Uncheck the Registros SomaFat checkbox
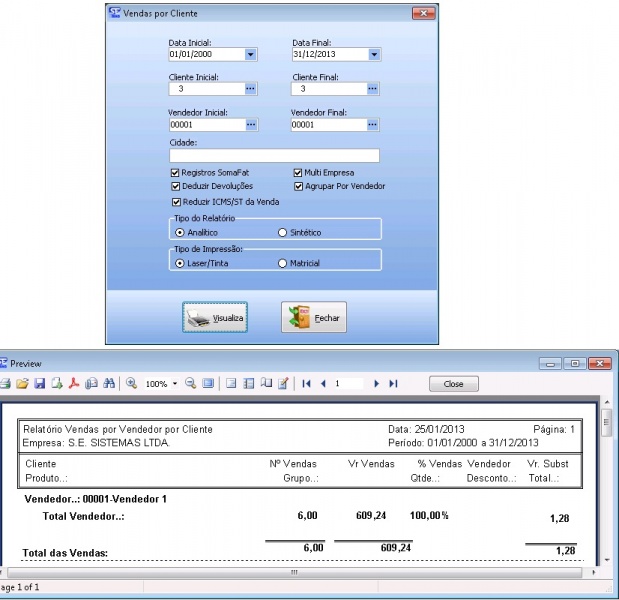This screenshot has height=600, width=619. tap(176, 173)
